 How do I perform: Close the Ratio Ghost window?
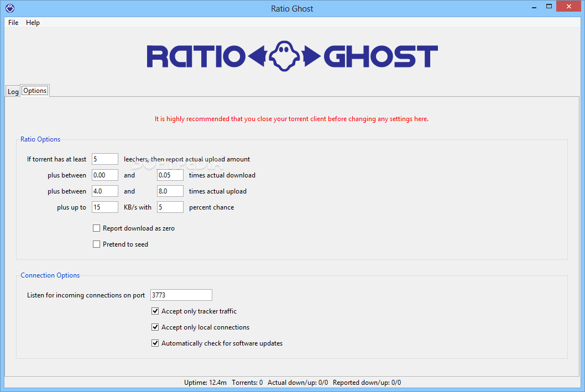(x=568, y=6)
